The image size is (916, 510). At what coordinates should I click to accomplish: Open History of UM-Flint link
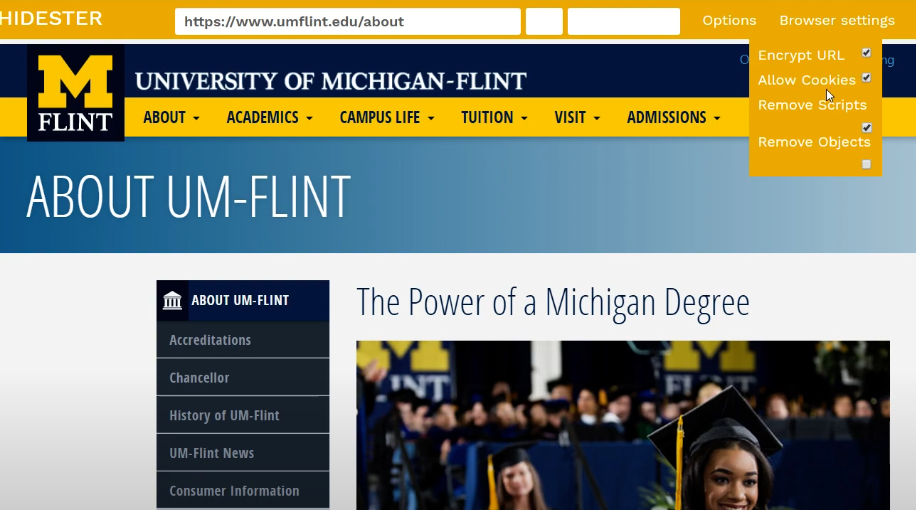click(243, 415)
